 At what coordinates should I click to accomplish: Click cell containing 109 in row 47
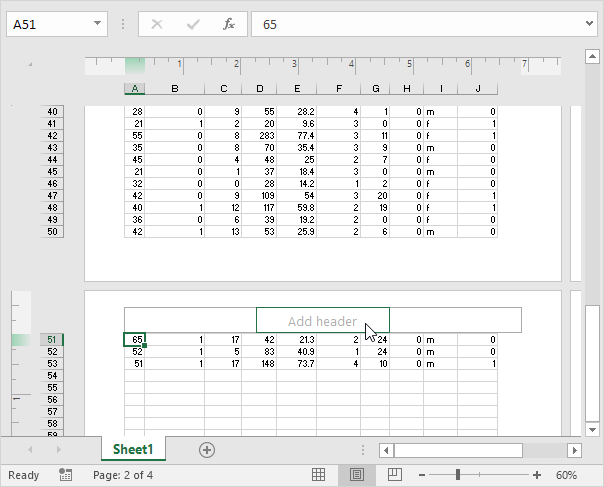pos(259,196)
